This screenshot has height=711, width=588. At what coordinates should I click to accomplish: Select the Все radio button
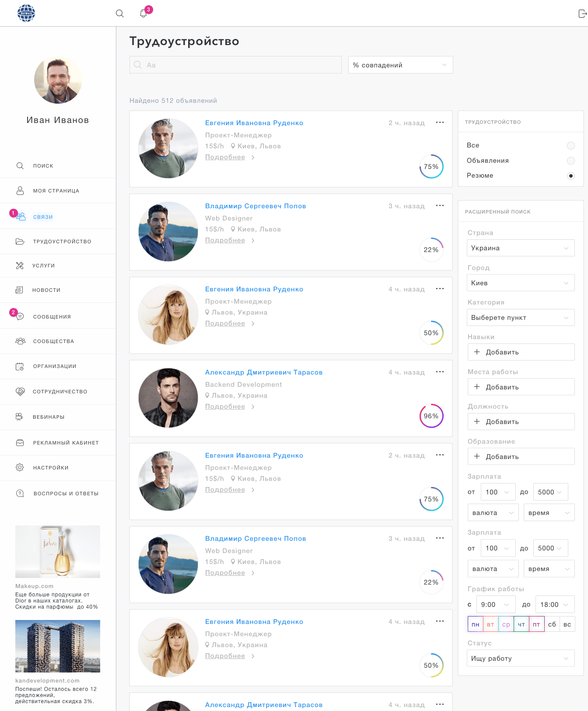[x=570, y=146]
